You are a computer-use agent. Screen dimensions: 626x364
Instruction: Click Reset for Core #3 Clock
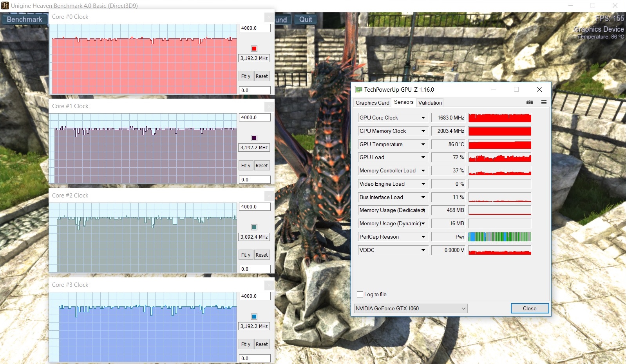(262, 344)
